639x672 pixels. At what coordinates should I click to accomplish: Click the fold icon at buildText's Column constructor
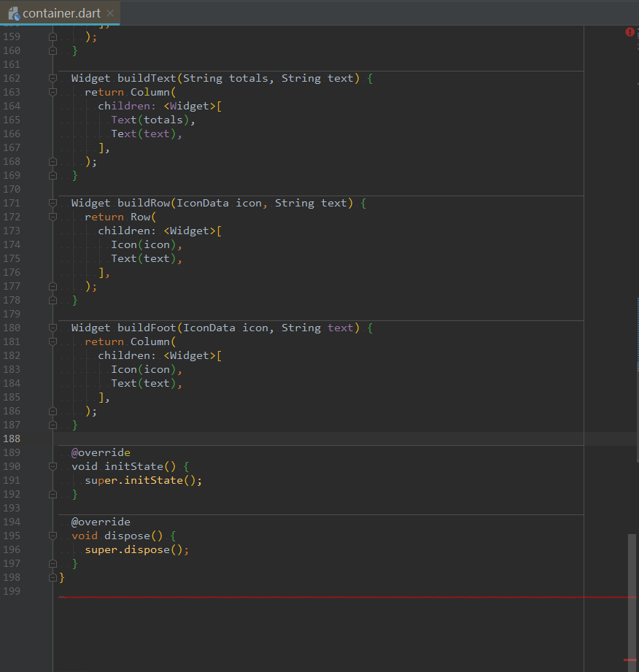52,92
